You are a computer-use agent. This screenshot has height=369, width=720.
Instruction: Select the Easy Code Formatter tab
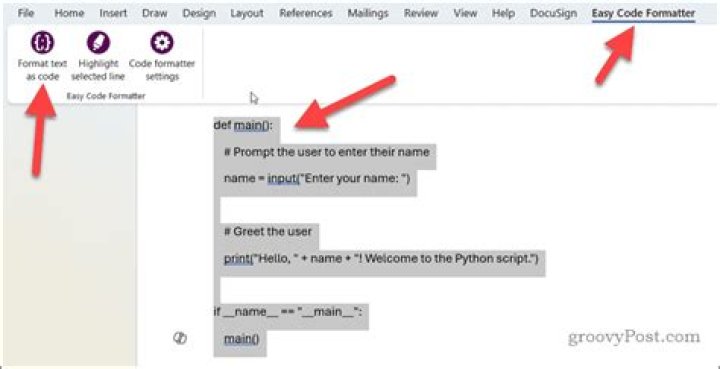[x=643, y=14]
